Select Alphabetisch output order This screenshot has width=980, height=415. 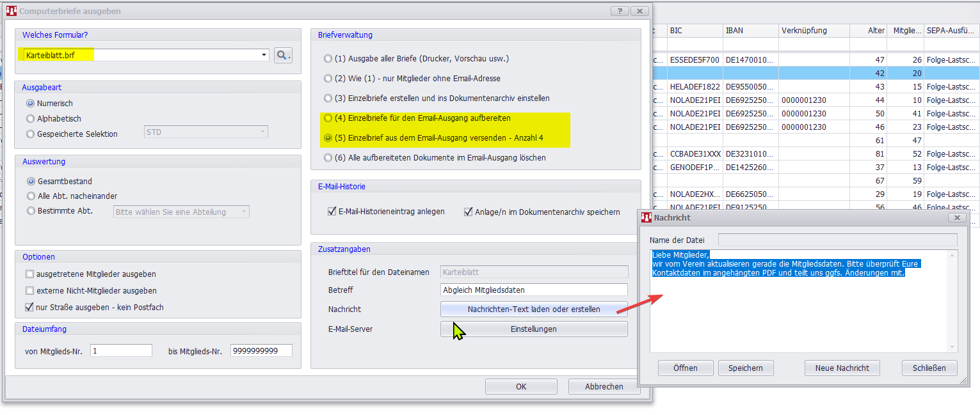(x=30, y=119)
